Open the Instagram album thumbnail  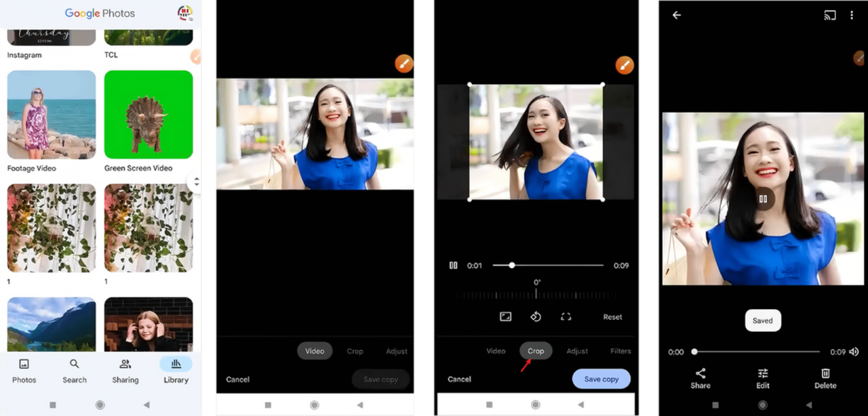click(52, 38)
